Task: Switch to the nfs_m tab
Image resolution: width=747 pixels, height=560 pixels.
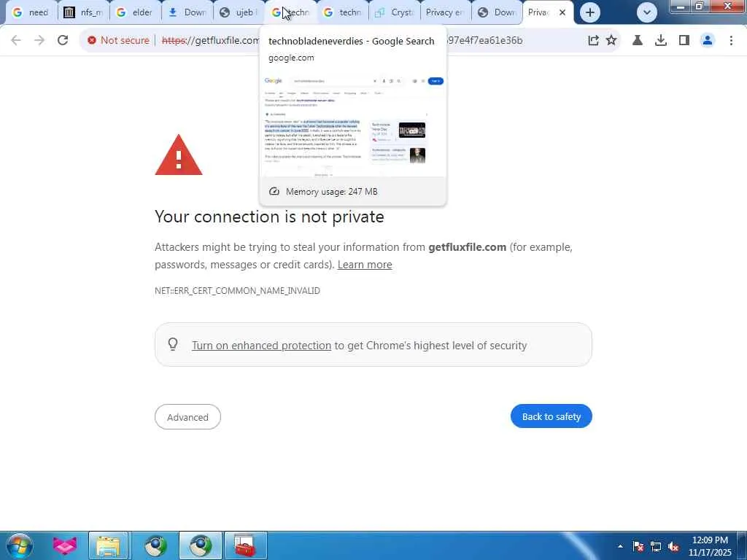Action: click(83, 12)
